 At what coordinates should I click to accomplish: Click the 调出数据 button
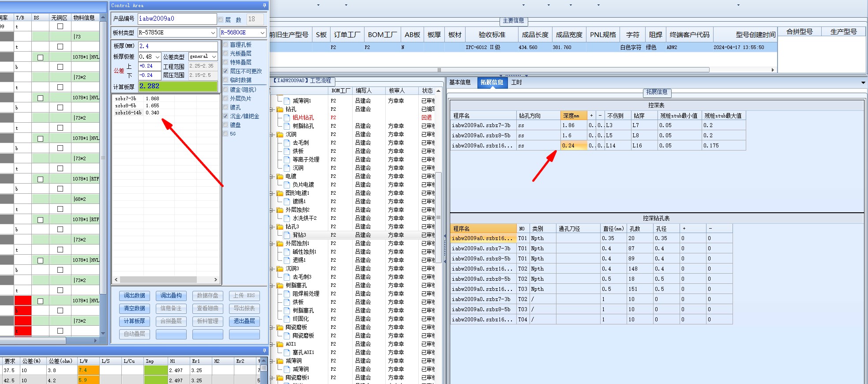tap(134, 296)
